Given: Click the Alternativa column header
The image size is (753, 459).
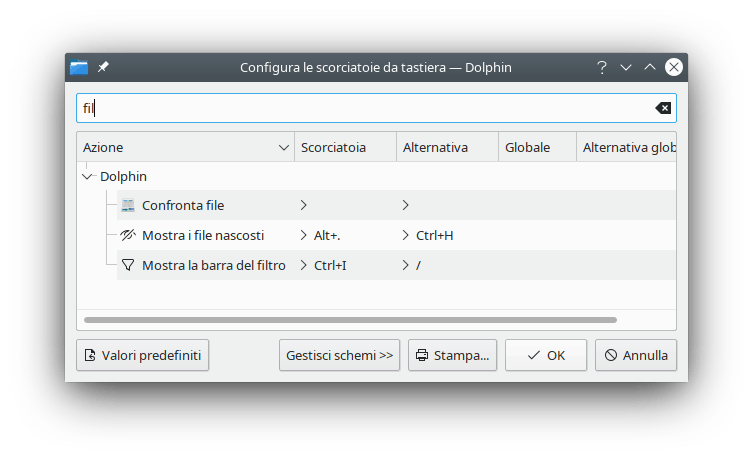Looking at the screenshot, I should point(447,147).
